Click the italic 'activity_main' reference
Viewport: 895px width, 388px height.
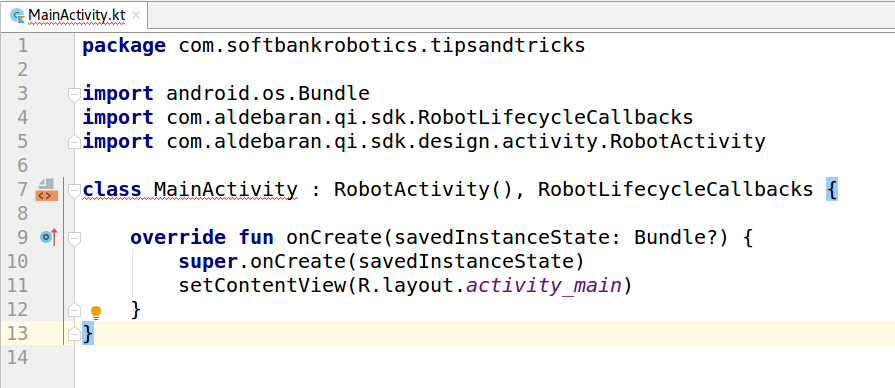(543, 285)
